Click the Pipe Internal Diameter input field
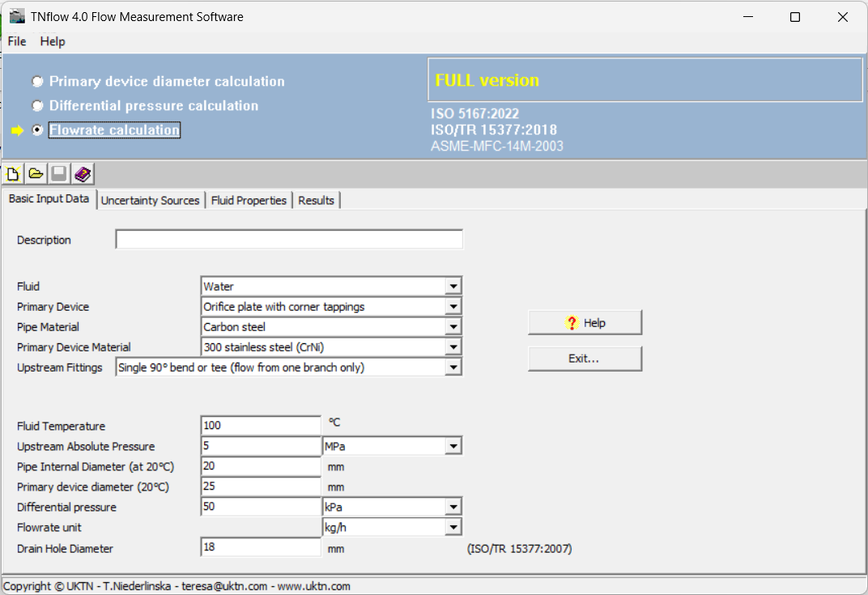 (x=261, y=466)
